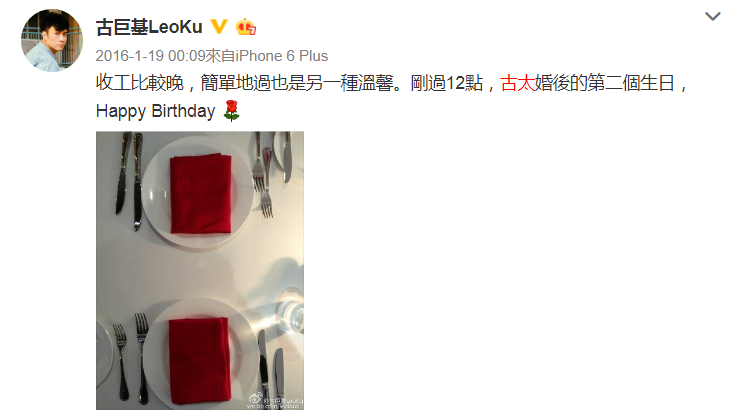This screenshot has height=415, width=740.
Task: Click the rose emoji after Happy Birthday
Action: [x=231, y=111]
